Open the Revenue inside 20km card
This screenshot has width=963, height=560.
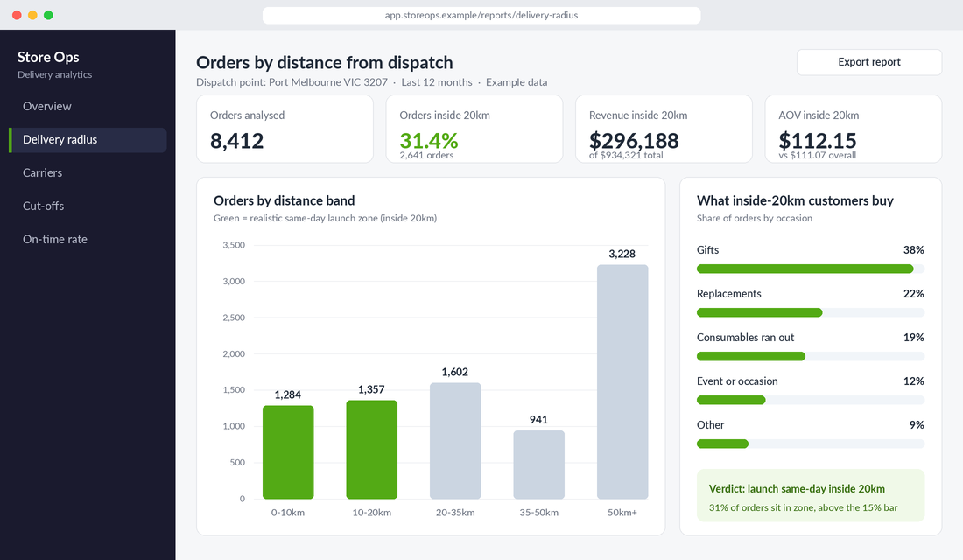point(664,129)
